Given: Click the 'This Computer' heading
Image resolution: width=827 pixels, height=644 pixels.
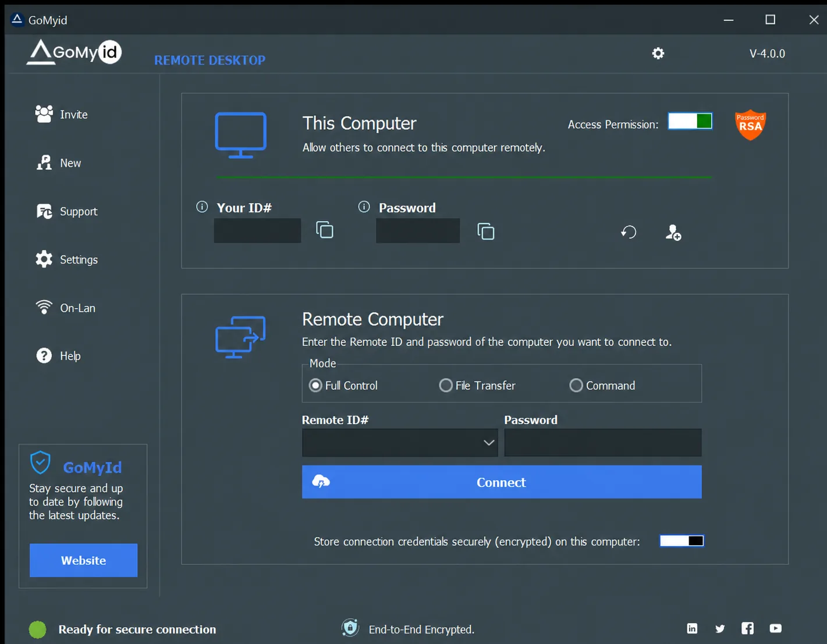Looking at the screenshot, I should 359,123.
